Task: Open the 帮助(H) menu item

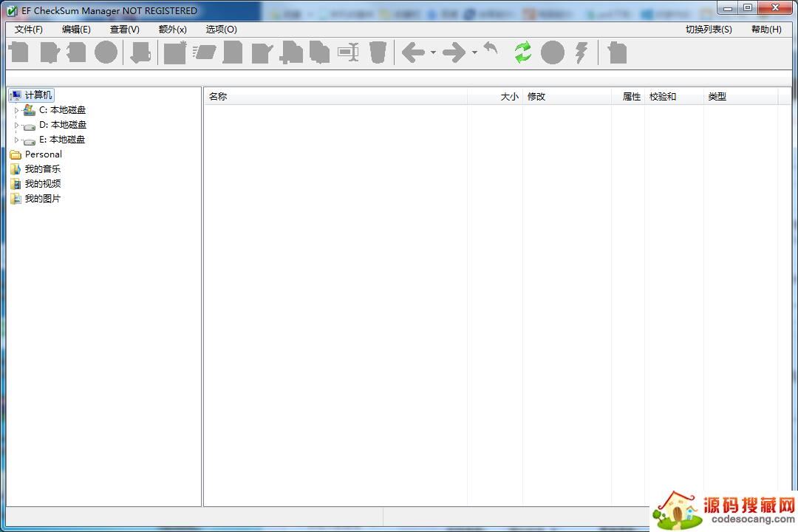Action: point(766,30)
